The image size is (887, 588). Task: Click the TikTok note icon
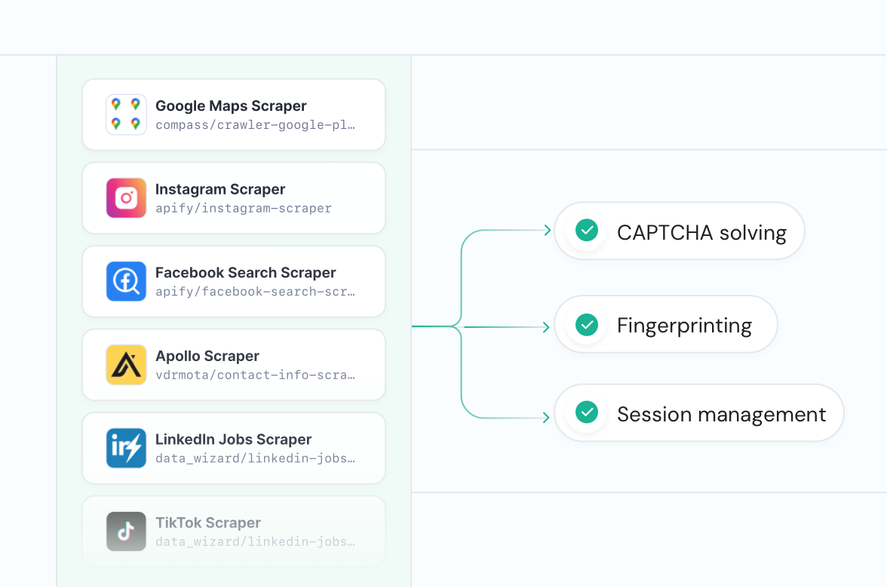pos(126,531)
